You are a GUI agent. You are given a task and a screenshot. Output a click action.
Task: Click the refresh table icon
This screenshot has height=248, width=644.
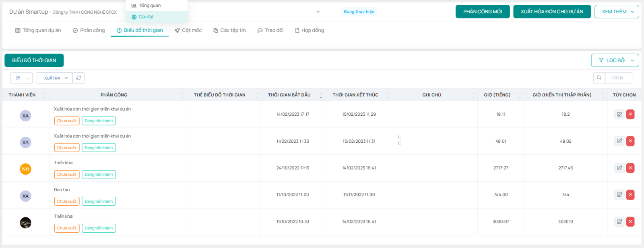coord(78,78)
